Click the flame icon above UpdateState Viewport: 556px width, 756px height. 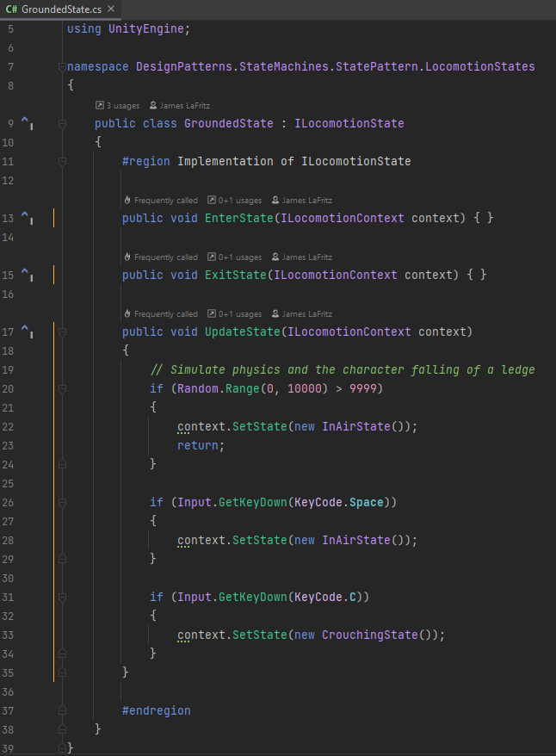point(127,314)
